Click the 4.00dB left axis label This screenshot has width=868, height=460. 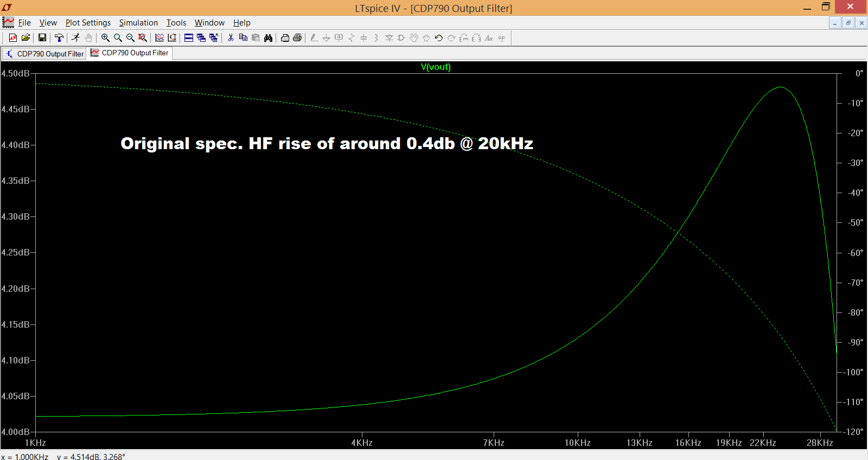click(15, 432)
